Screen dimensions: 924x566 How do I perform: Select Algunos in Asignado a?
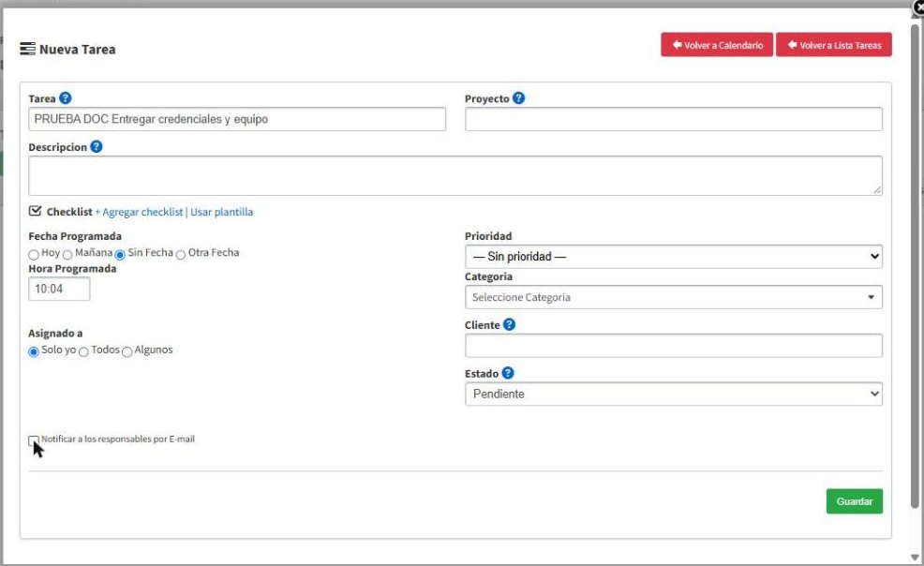click(x=127, y=351)
